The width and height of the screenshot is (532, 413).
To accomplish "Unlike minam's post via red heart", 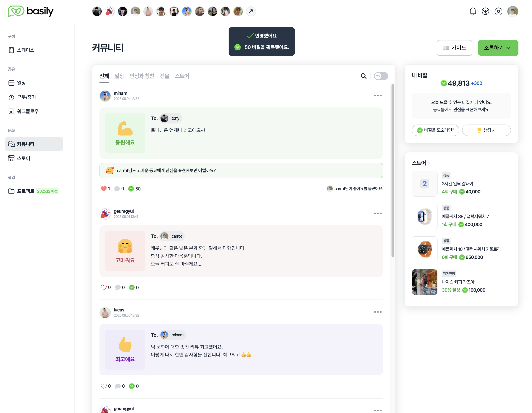I will (104, 189).
